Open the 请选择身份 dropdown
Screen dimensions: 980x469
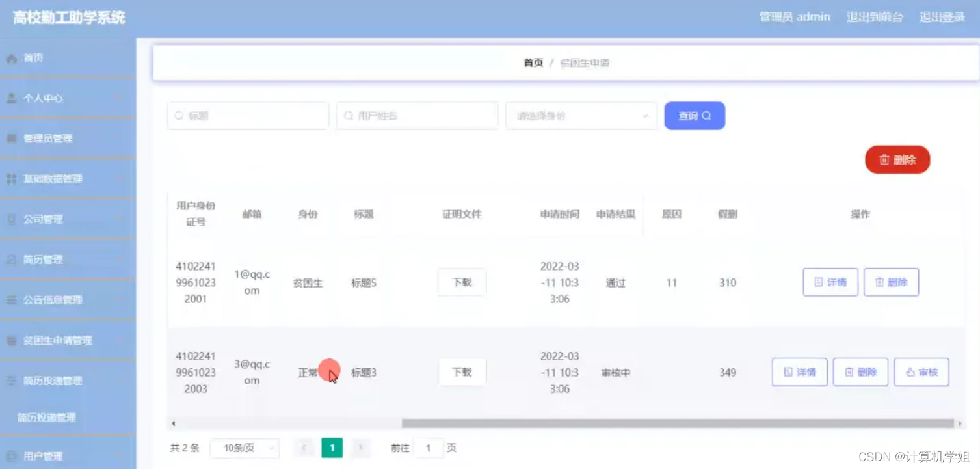pos(581,116)
